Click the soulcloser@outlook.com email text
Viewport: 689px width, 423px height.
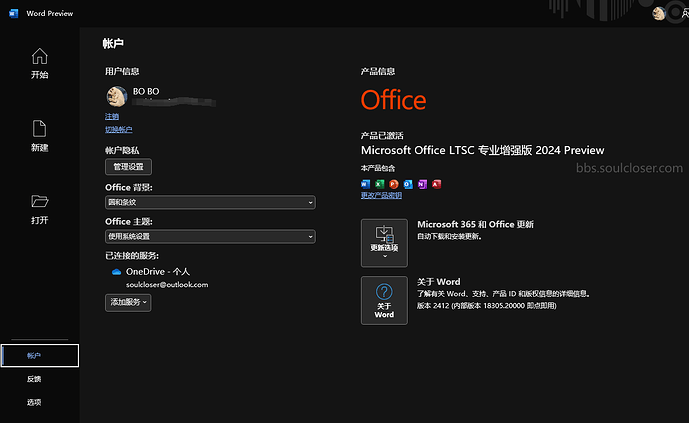pos(167,285)
